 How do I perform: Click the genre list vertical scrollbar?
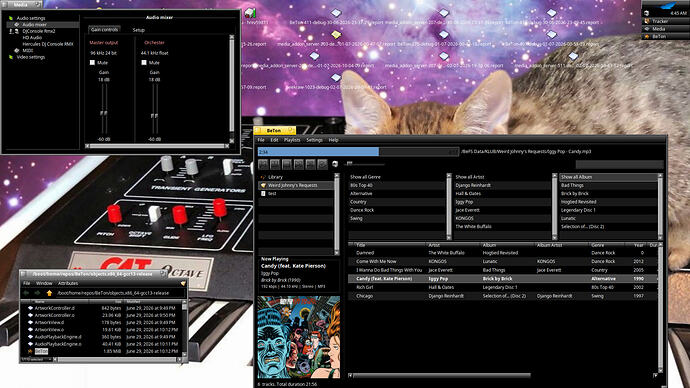[x=449, y=206]
